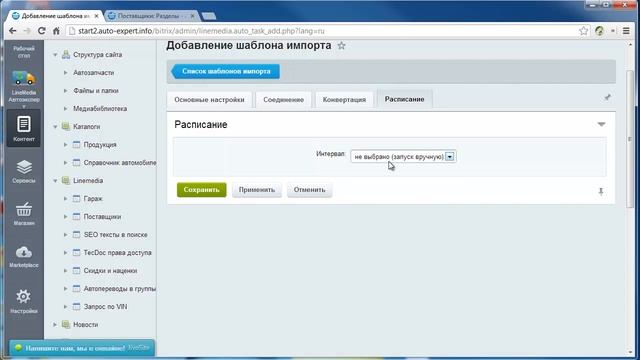The width and height of the screenshot is (640, 360).
Task: Open Продукция in the Каталоги tree
Action: tap(100, 144)
